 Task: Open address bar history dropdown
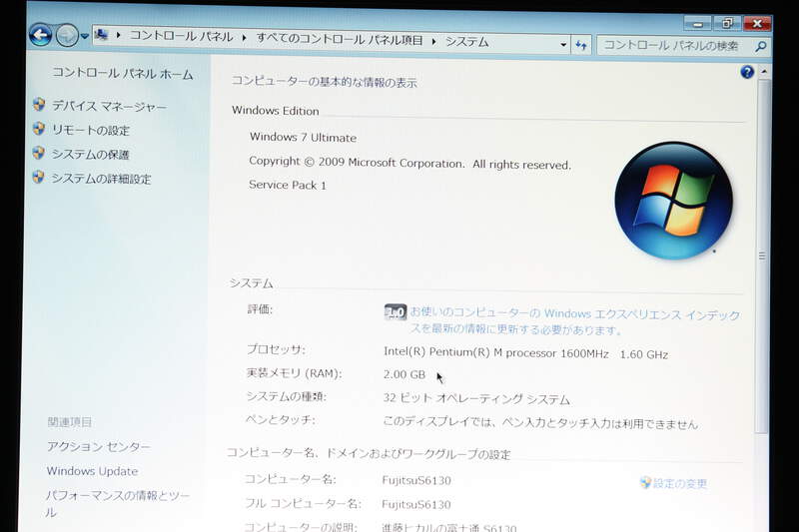click(x=563, y=45)
